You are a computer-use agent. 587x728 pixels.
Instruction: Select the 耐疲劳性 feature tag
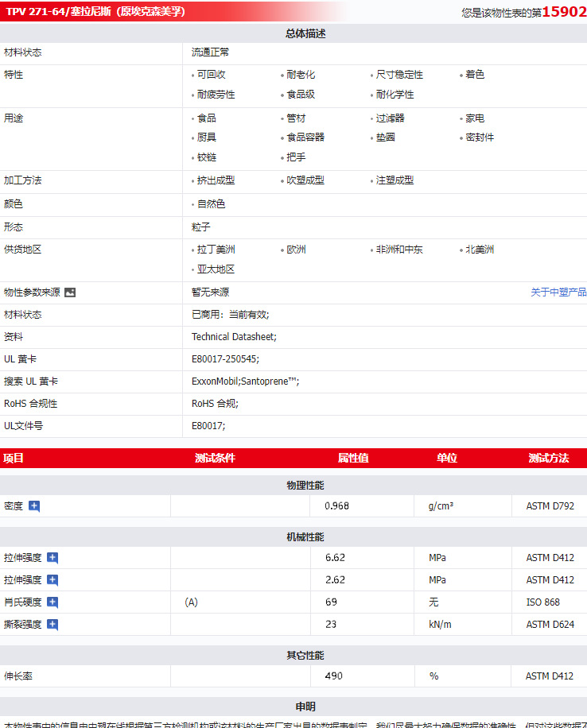216,95
